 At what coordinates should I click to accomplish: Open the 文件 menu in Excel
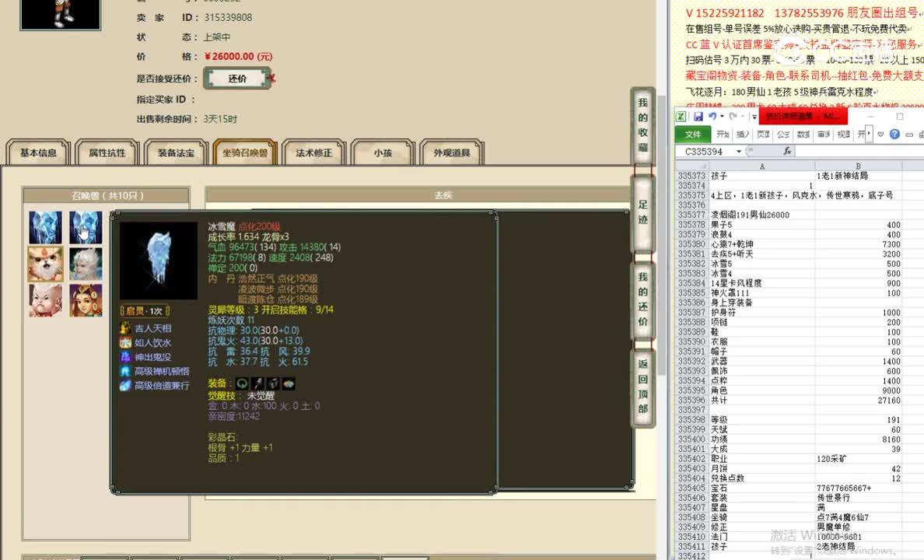[693, 134]
